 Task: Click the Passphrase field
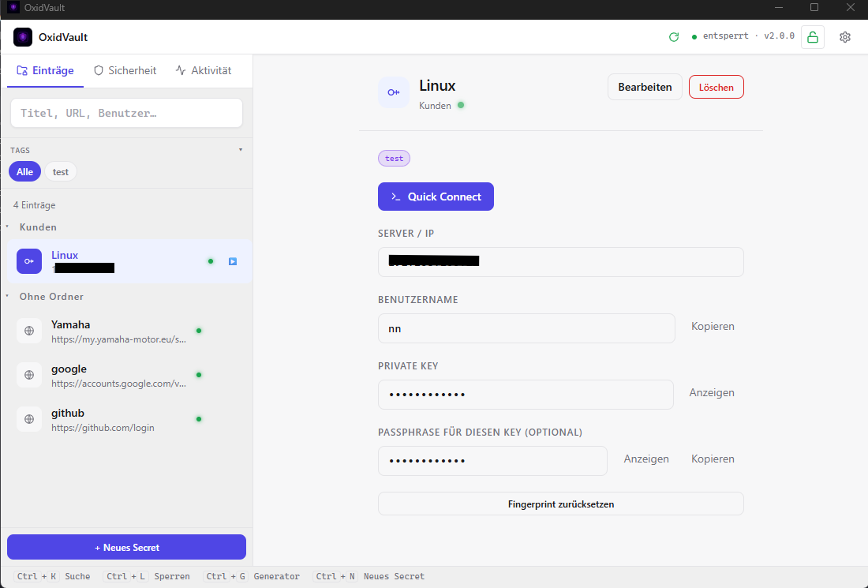[x=492, y=461]
